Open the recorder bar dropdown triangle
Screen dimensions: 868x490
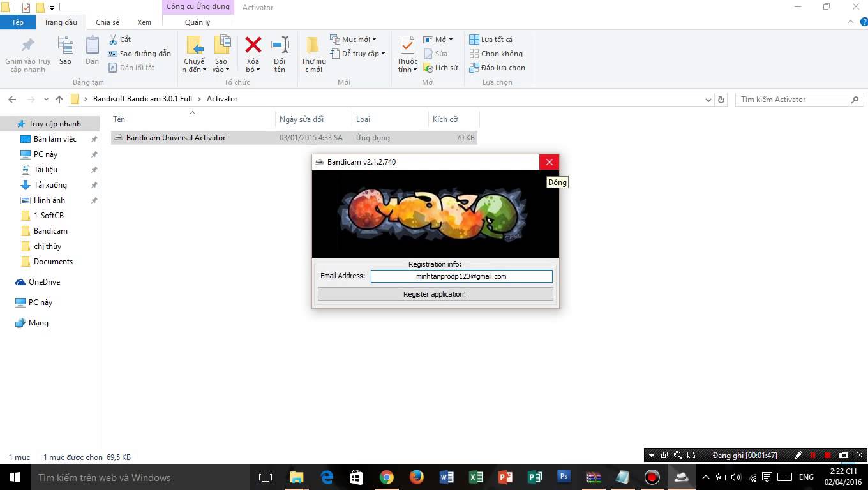652,456
